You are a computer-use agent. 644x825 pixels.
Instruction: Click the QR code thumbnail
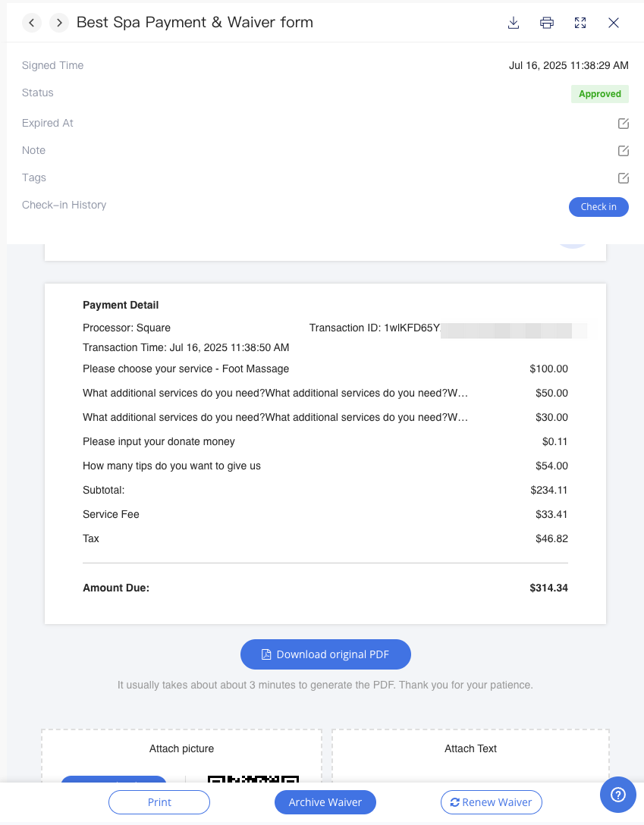click(x=253, y=778)
